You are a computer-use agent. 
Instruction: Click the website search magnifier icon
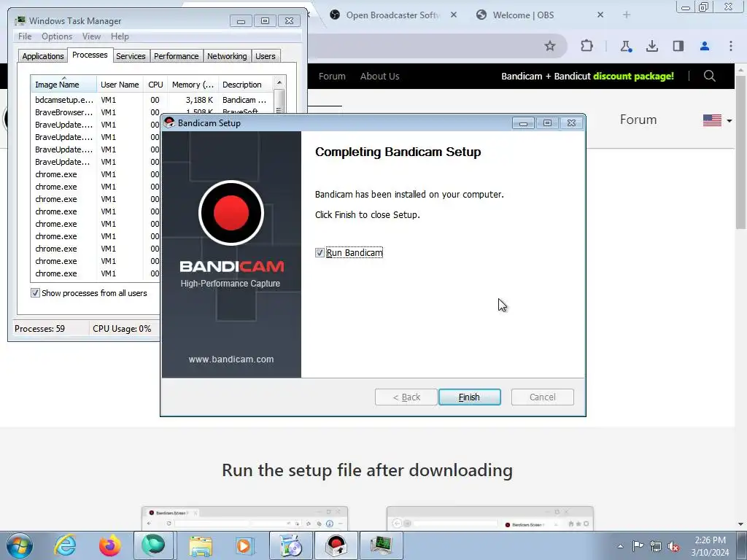[x=709, y=76]
